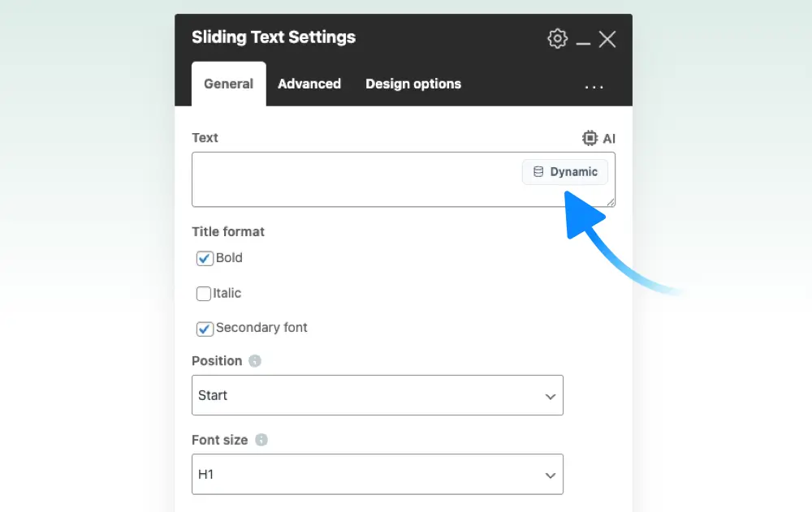Open the Position dropdown showing Start

pos(378,395)
